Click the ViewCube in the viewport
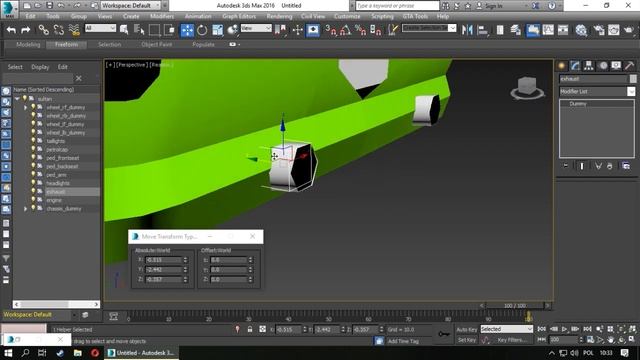Viewport: 640px width, 360px height. [527, 88]
